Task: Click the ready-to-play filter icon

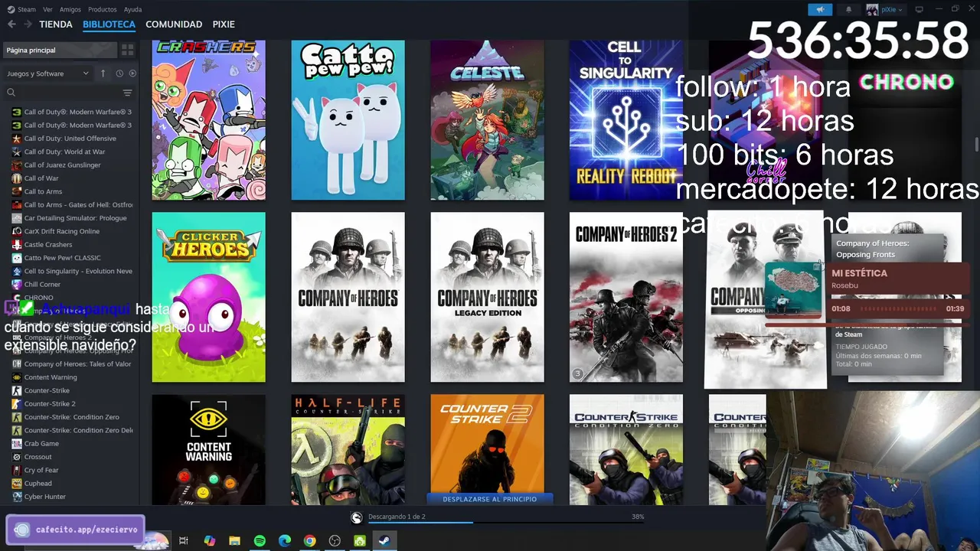Action: point(132,73)
